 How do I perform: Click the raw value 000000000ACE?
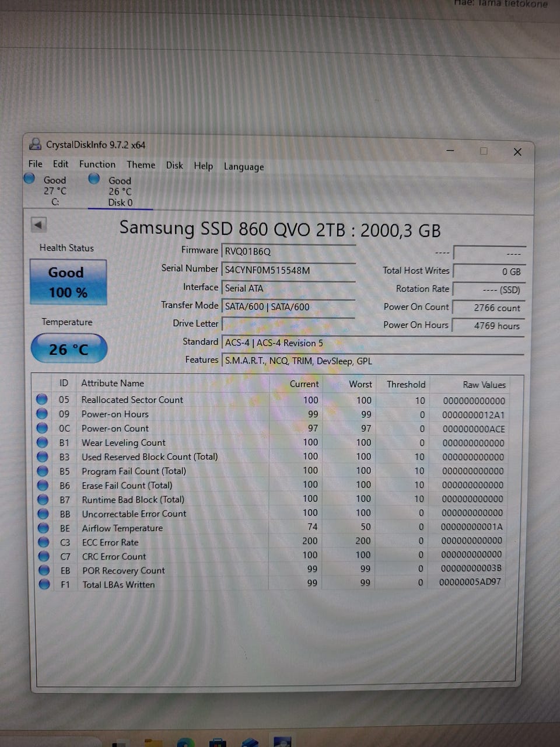(x=474, y=429)
